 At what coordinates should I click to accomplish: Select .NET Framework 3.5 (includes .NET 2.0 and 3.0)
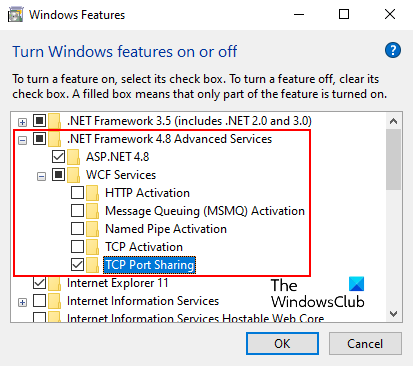tap(189, 121)
